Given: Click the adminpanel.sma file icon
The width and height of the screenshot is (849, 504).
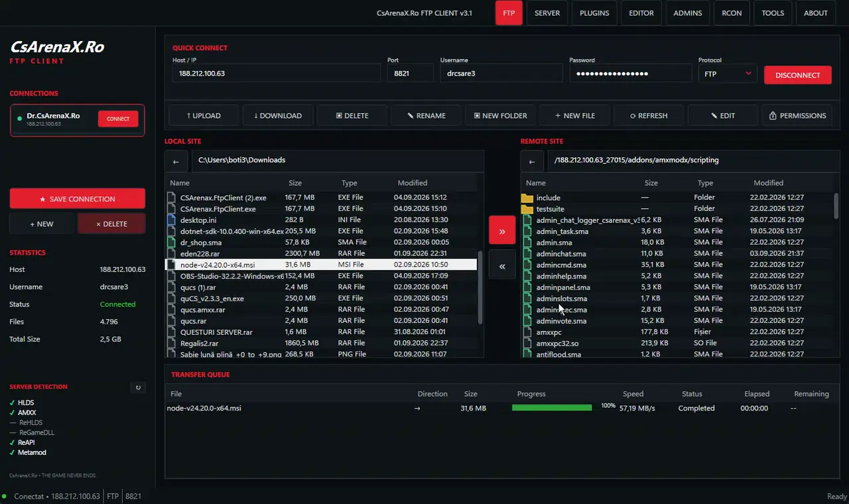Looking at the screenshot, I should [x=528, y=287].
